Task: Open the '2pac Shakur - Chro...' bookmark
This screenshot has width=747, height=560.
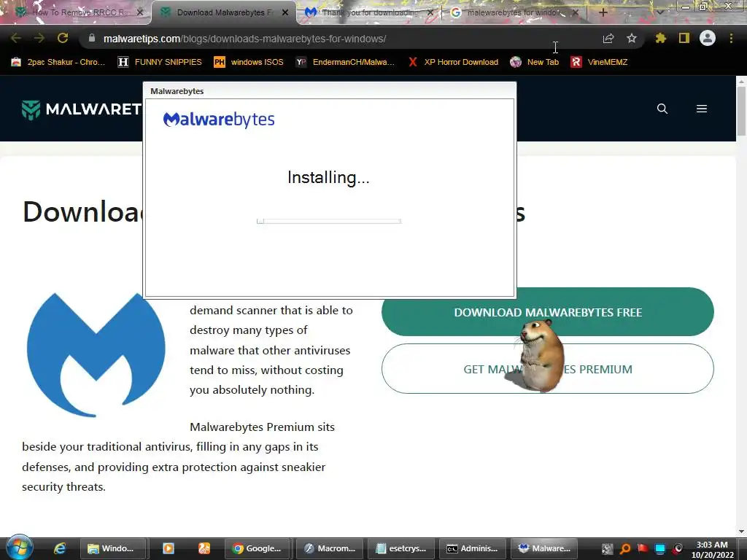Action: point(58,62)
